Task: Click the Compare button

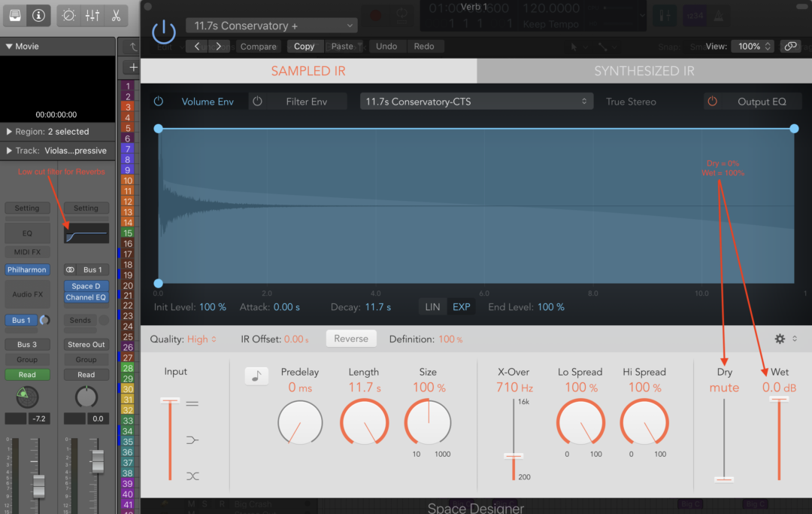Action: [x=257, y=46]
